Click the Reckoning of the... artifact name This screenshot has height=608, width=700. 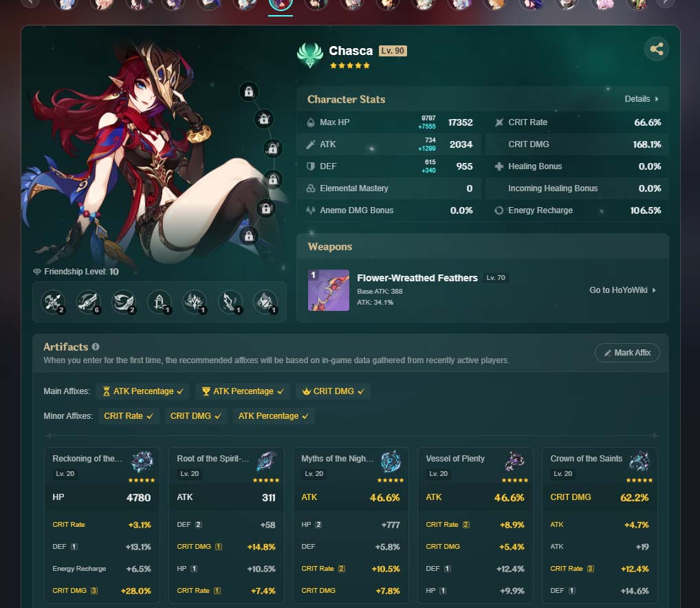pos(87,459)
